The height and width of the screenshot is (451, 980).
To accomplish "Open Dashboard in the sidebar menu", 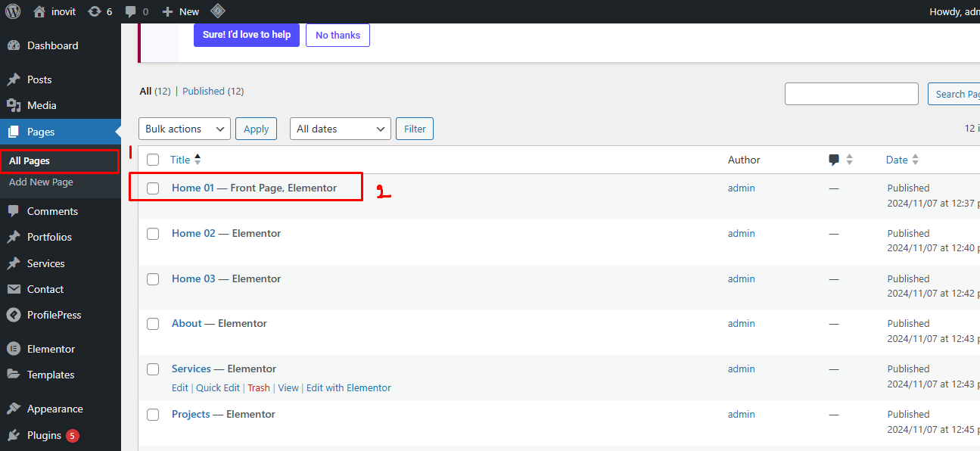I will [x=61, y=45].
